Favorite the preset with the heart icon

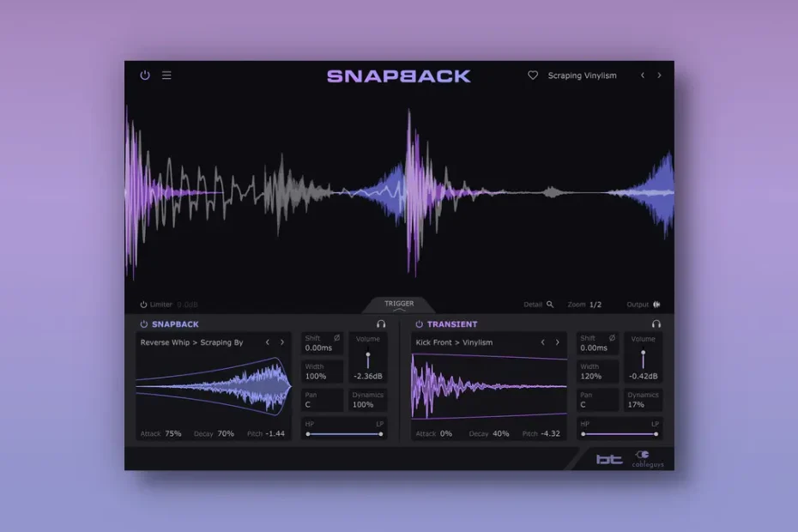[x=532, y=76]
